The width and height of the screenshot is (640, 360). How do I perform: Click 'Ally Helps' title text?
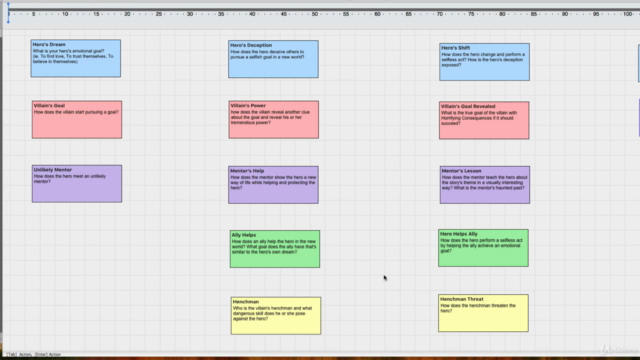coord(244,235)
